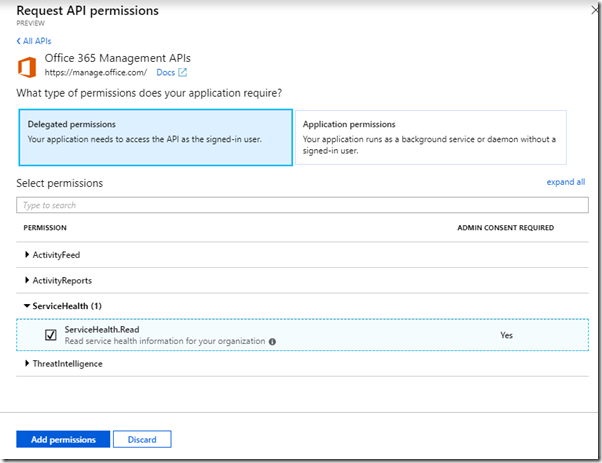Viewport: 602px width, 463px height.
Task: Uncheck the ServiceHealth.Read checkbox
Action: coord(51,335)
